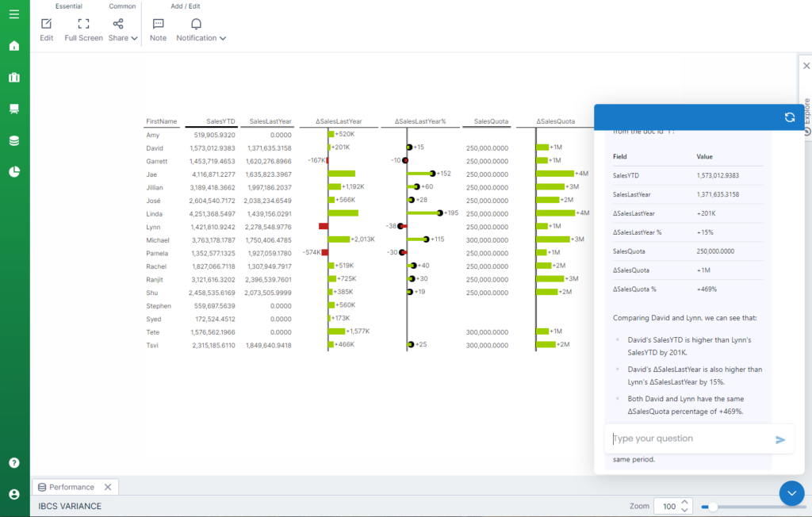Open the user account icon
Viewport: 812px width, 517px height.
(x=14, y=494)
